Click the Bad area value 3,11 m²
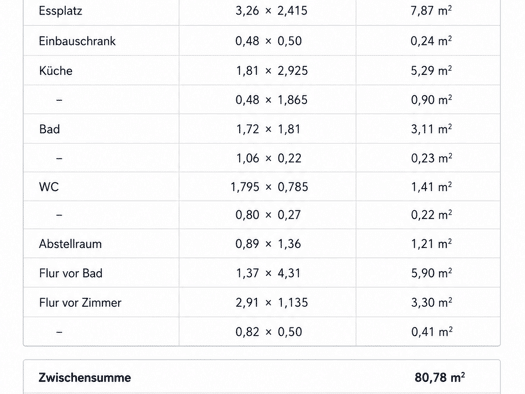This screenshot has width=525, height=394. coord(432,129)
